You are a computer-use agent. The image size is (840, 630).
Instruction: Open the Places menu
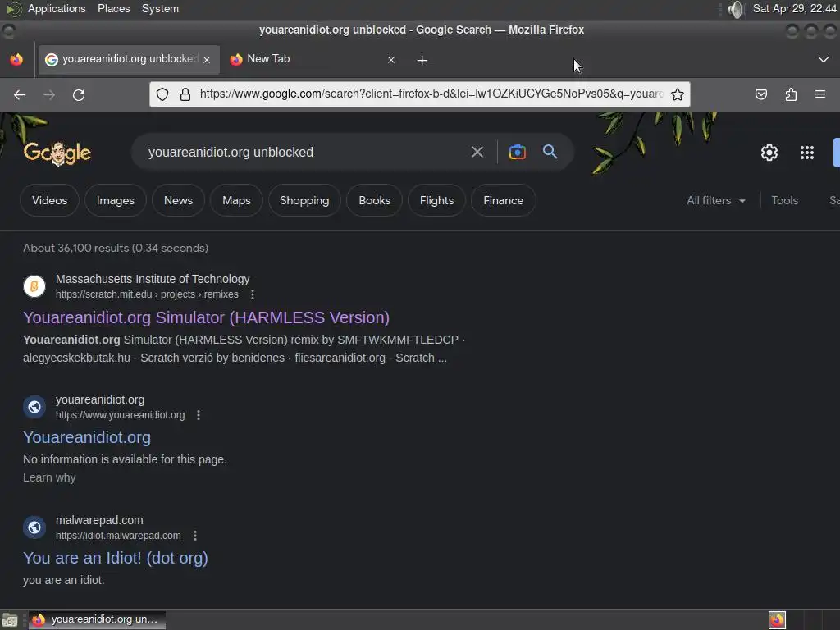113,9
